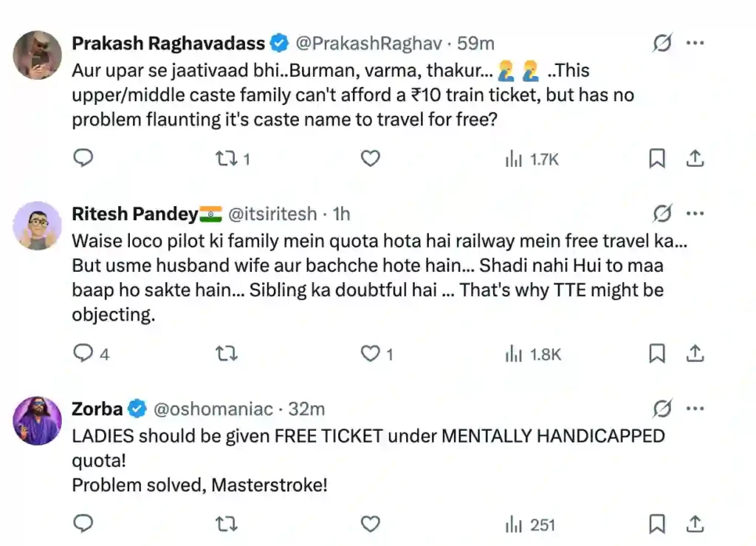Open Ritesh Pandey's avatar picture

coord(38,225)
